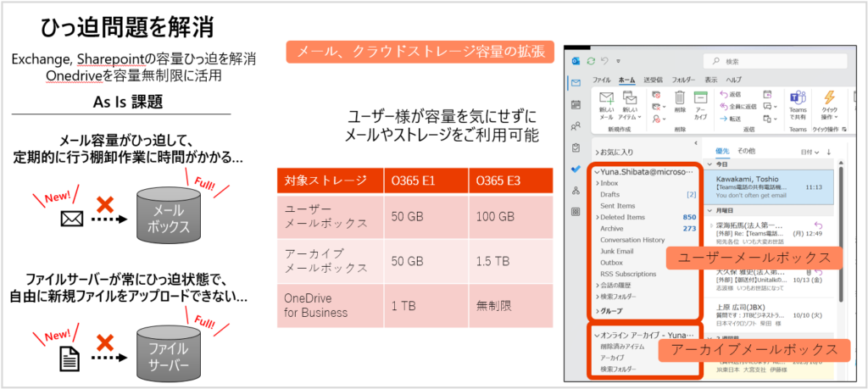Viewport: 868px width, 389px height.
Task: Expand the グループ section
Action: click(598, 311)
